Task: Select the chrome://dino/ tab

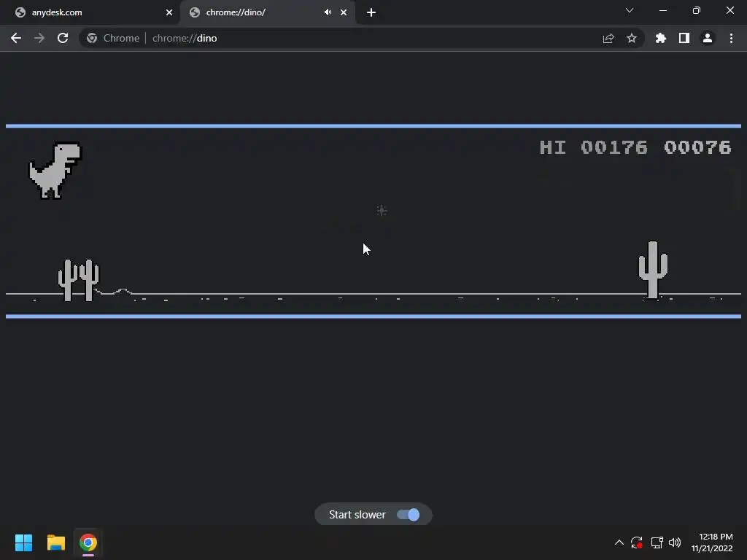Action: 267,12
